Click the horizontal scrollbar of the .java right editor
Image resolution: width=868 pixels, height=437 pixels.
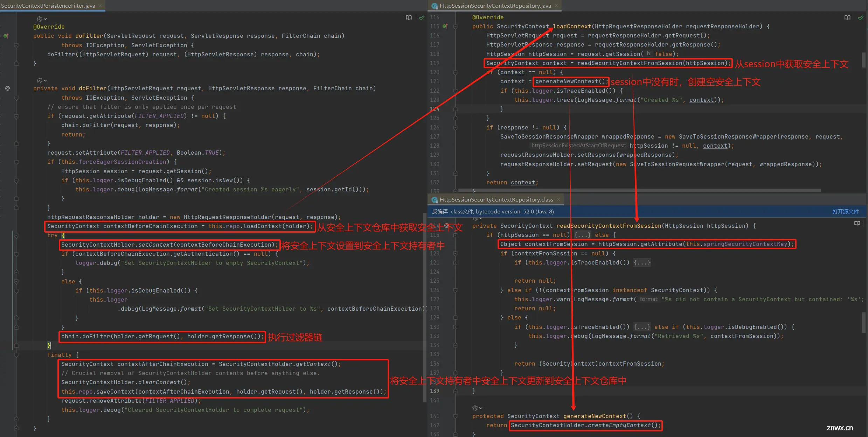click(639, 190)
